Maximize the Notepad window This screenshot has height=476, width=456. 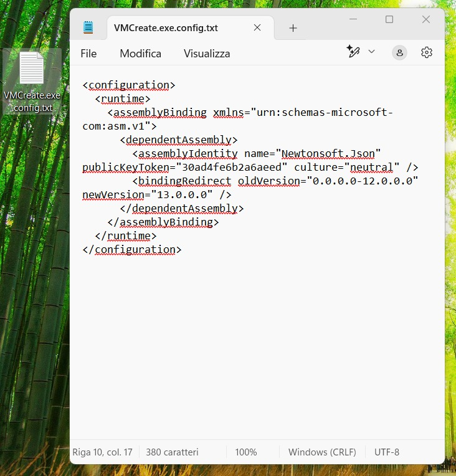click(x=389, y=19)
